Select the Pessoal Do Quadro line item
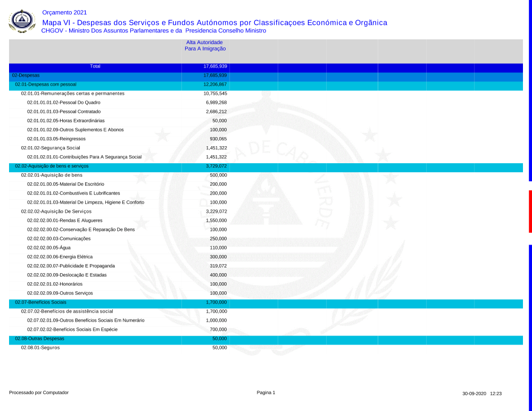 [63, 103]
